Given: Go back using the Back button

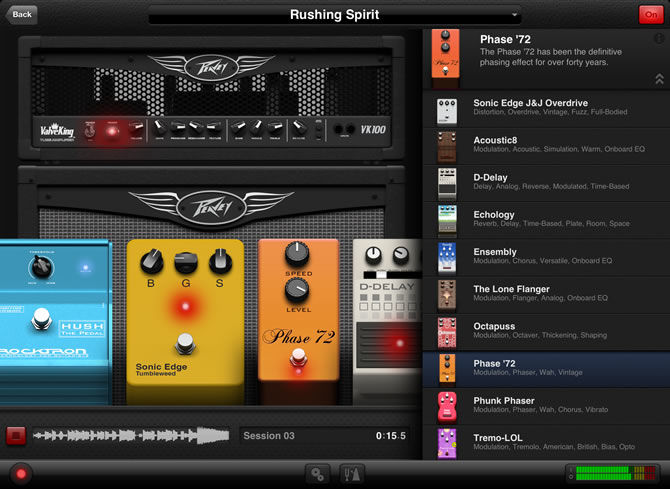Looking at the screenshot, I should tap(22, 15).
